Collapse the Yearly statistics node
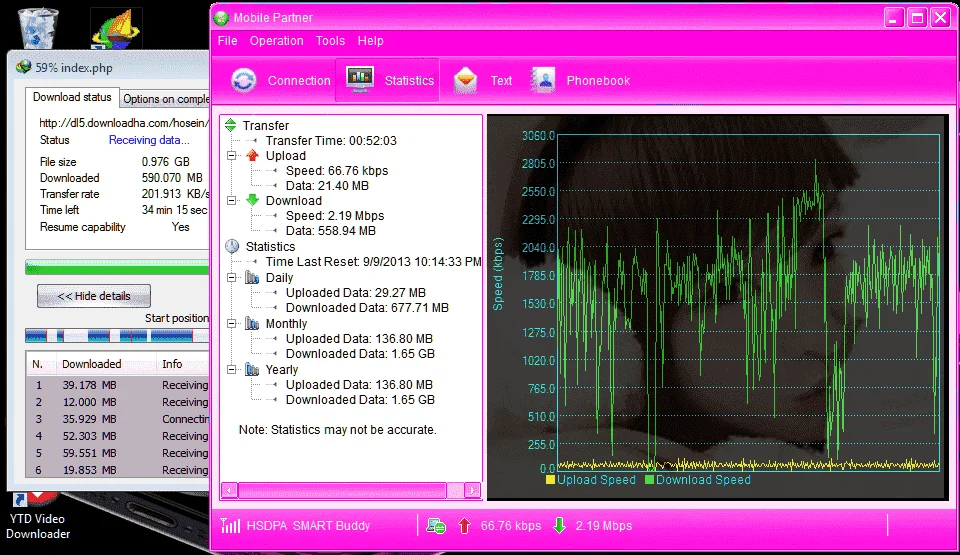 point(231,369)
